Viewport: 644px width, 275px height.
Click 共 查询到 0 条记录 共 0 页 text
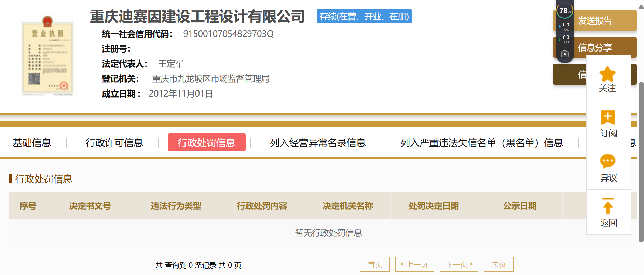pos(198,265)
